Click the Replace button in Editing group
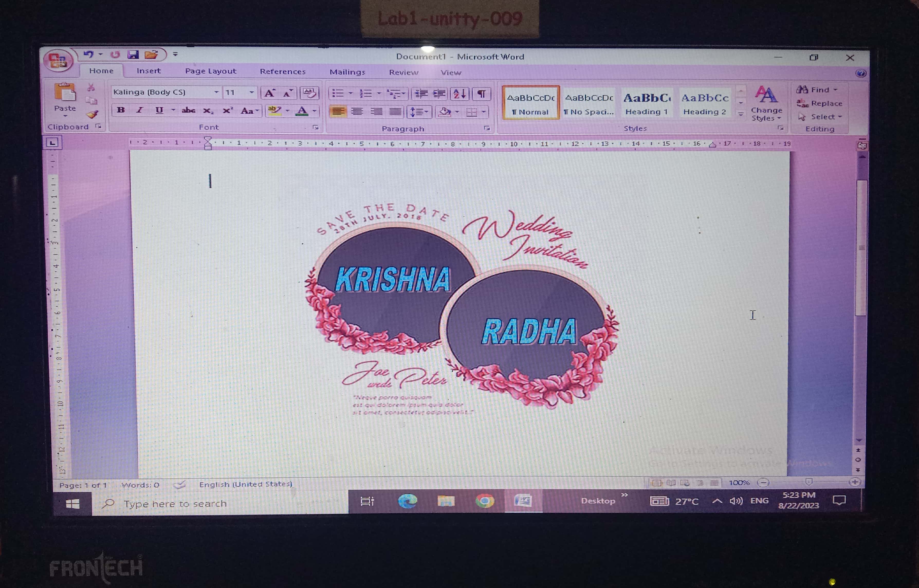 [819, 104]
